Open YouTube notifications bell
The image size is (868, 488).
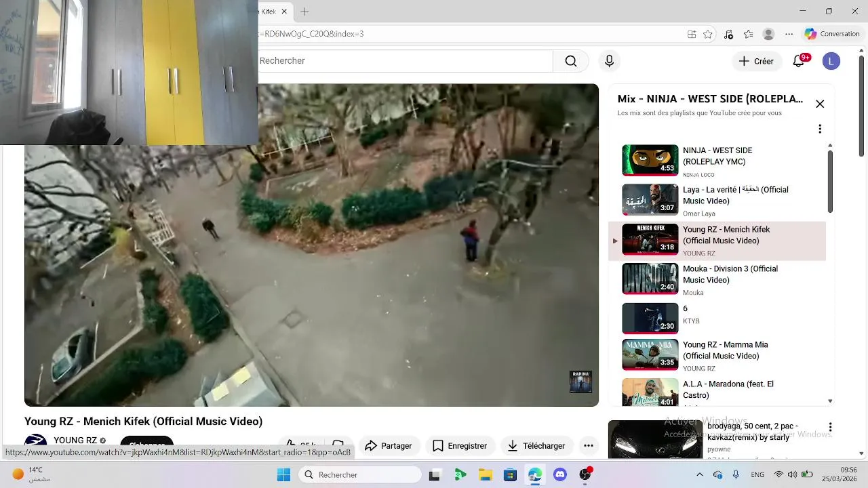[x=799, y=61]
